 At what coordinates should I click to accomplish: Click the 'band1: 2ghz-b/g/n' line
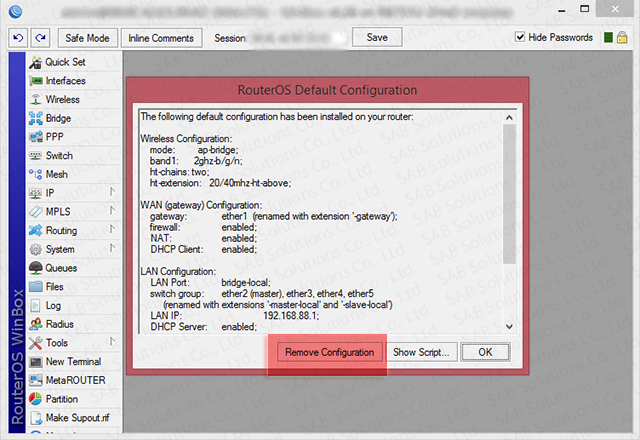[x=196, y=161]
